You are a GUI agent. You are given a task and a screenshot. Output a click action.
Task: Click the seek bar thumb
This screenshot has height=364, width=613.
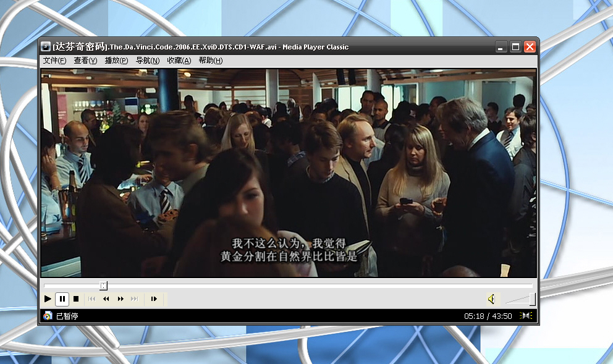[x=103, y=286]
